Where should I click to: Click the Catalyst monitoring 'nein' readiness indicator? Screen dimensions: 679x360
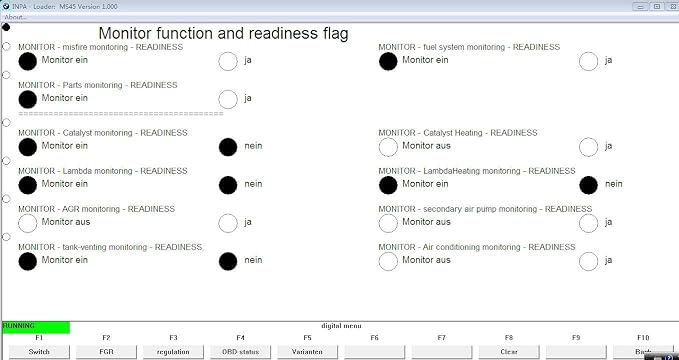[228, 147]
